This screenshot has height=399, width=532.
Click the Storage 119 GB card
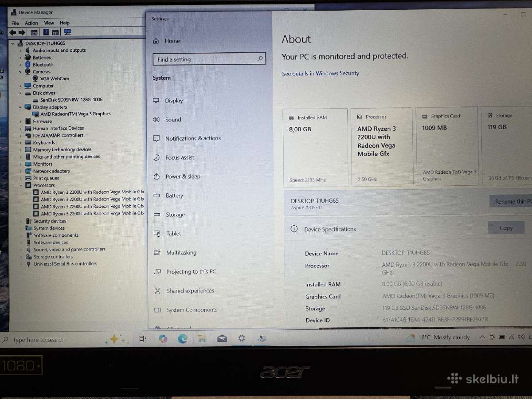(x=507, y=145)
